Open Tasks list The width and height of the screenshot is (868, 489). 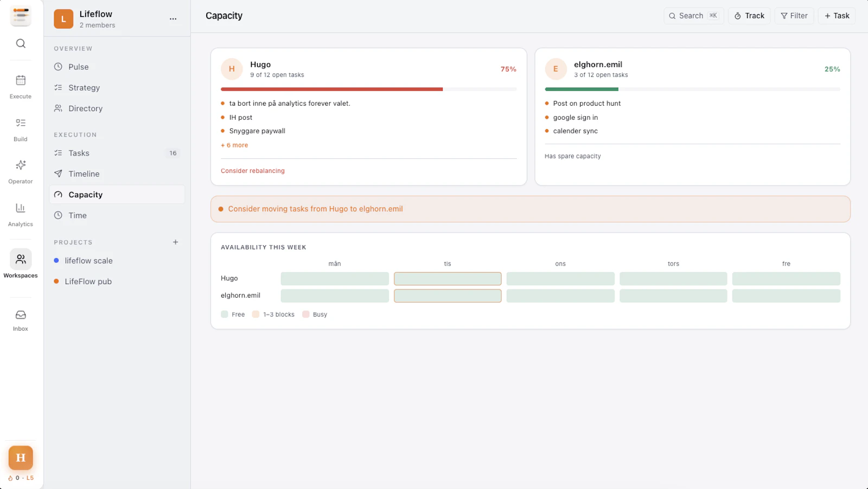(x=117, y=153)
